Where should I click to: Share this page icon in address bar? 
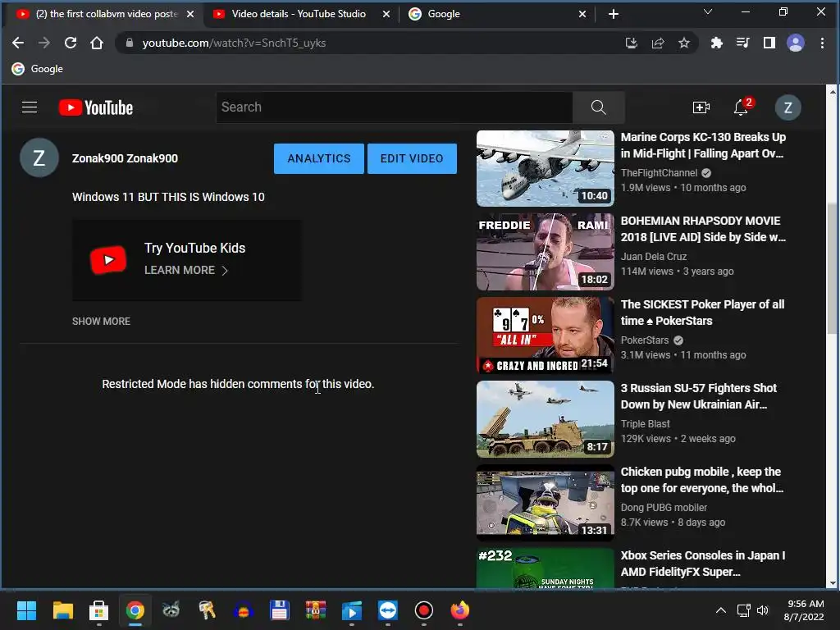658,43
